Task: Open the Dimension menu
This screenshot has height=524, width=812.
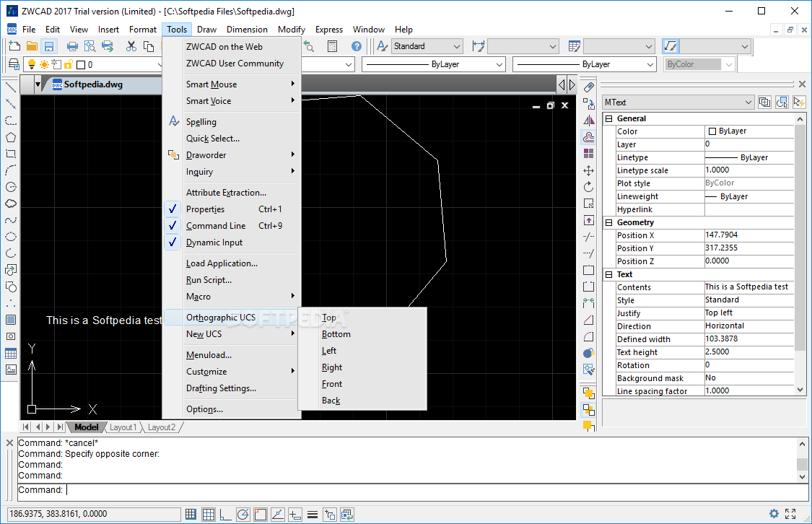Action: (247, 30)
